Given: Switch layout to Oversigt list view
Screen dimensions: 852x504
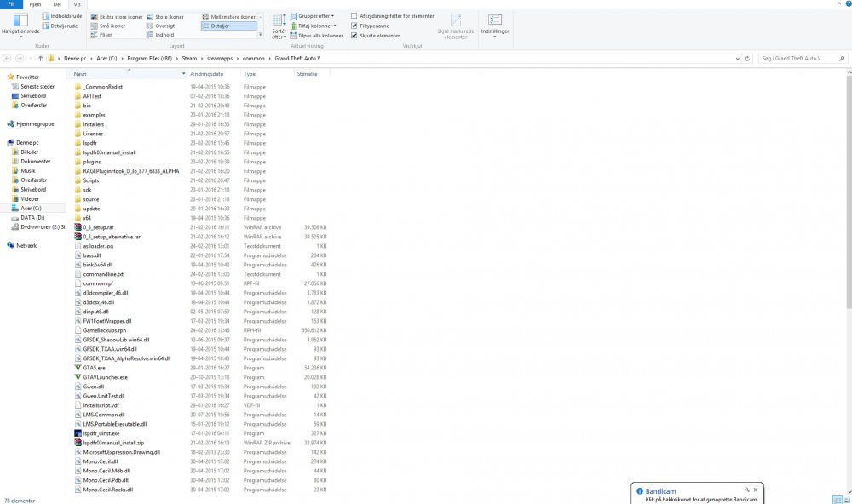Looking at the screenshot, I should 160,26.
